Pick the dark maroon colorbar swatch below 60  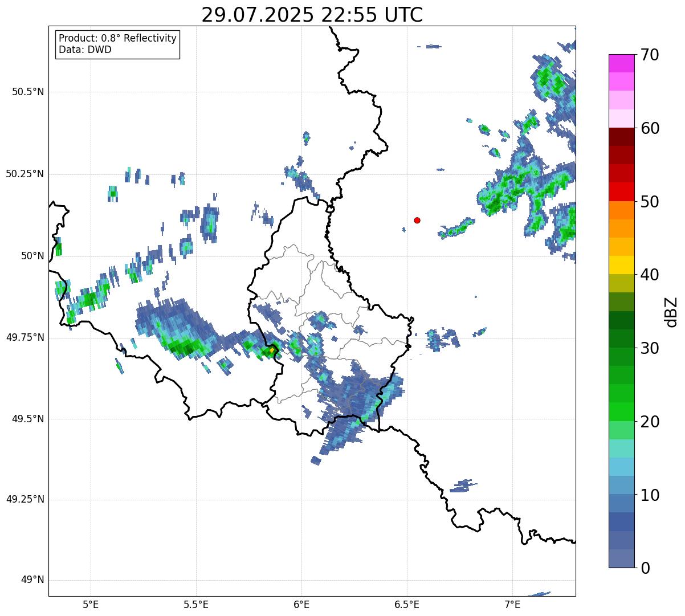tap(621, 137)
